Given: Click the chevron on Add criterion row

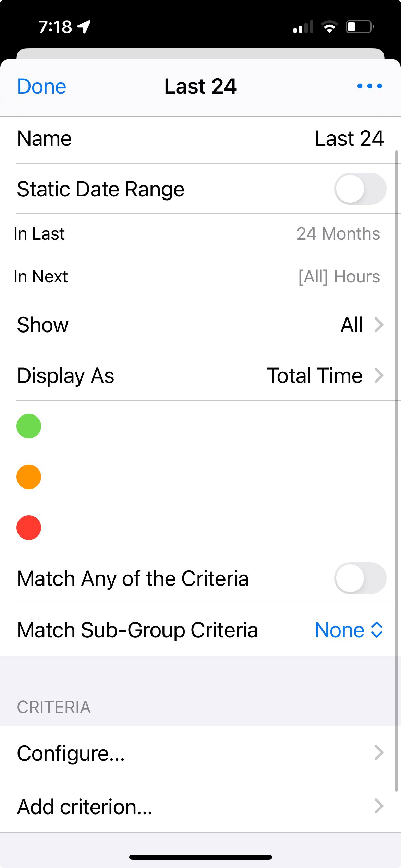Looking at the screenshot, I should (x=379, y=806).
